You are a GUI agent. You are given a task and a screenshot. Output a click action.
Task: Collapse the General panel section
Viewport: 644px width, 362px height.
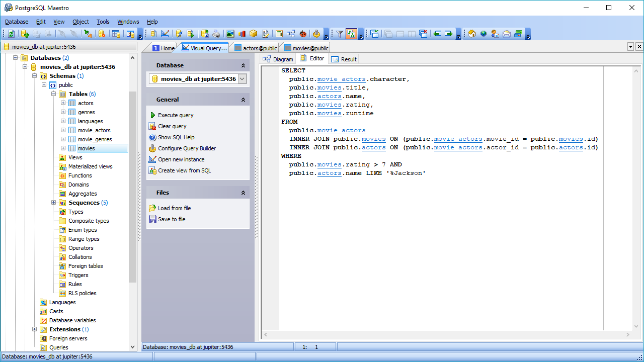pyautogui.click(x=243, y=100)
